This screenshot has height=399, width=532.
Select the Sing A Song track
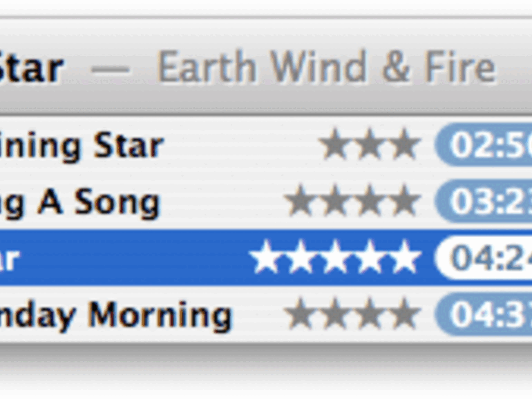coord(266,201)
